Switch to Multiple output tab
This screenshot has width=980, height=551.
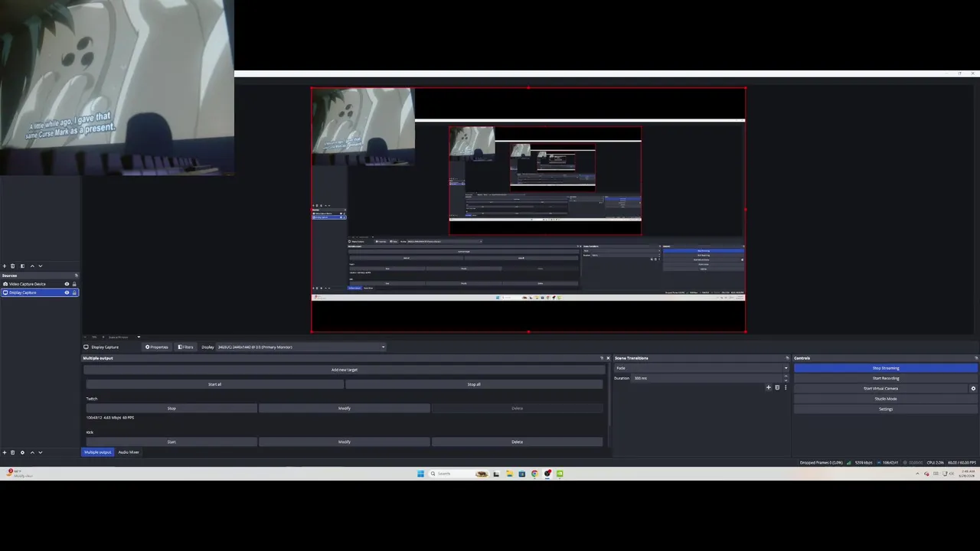click(x=97, y=452)
